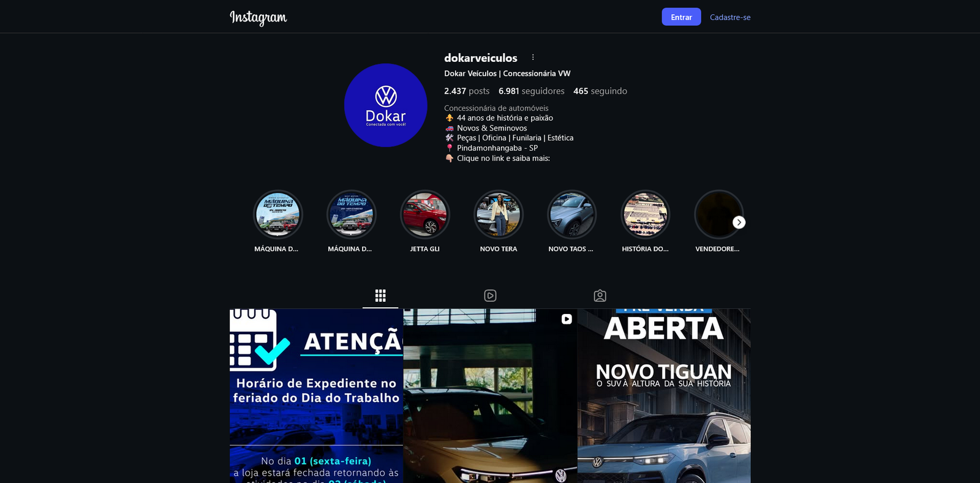Click the Instagram logo
The width and height of the screenshot is (980, 483).
pos(258,18)
